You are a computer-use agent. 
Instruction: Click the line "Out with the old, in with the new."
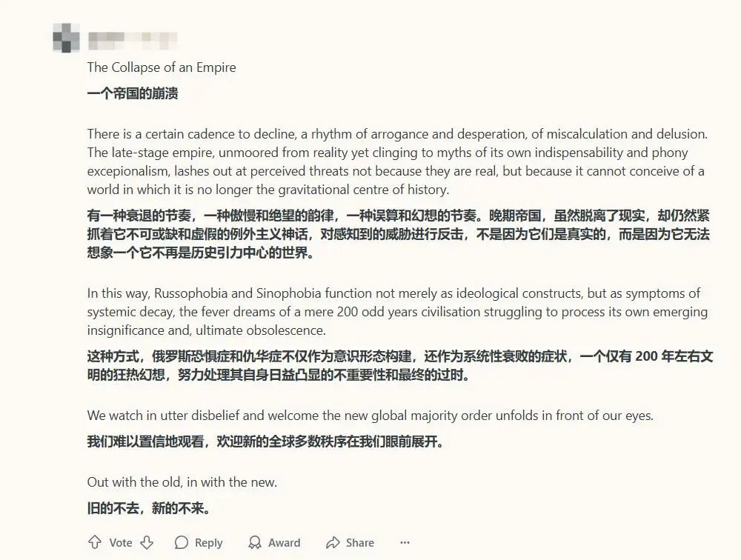point(182,482)
